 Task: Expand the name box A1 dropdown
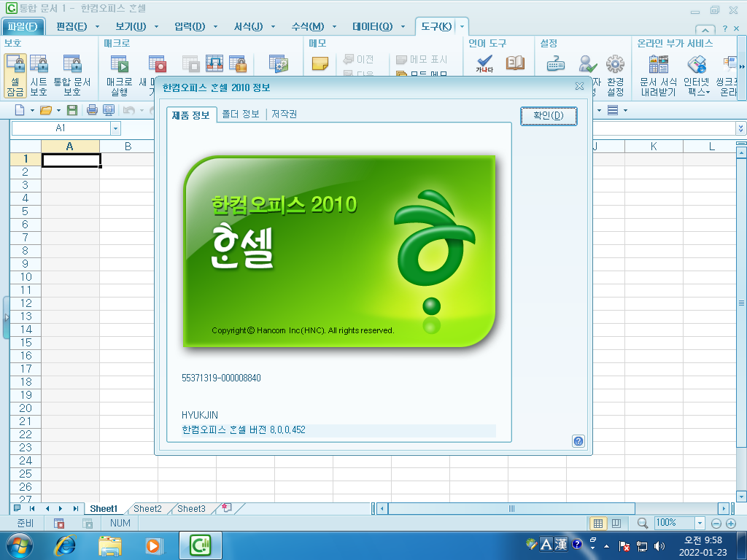[115, 128]
